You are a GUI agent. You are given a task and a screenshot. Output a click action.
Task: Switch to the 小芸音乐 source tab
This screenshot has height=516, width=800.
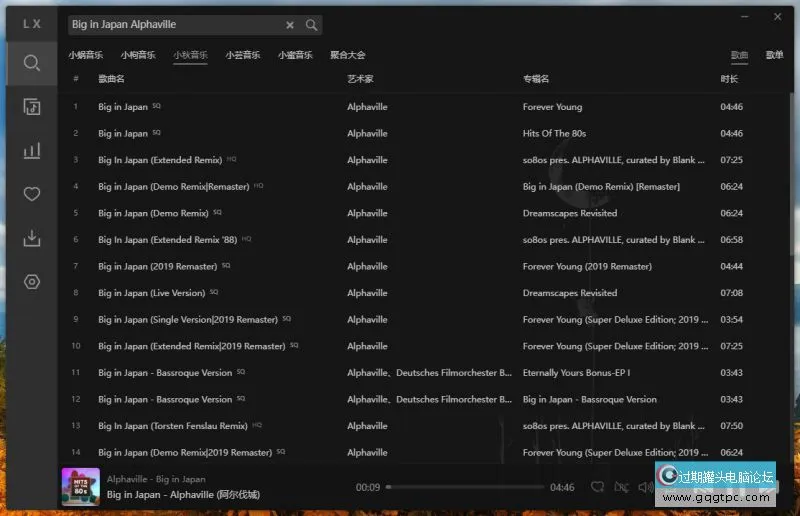pos(242,56)
